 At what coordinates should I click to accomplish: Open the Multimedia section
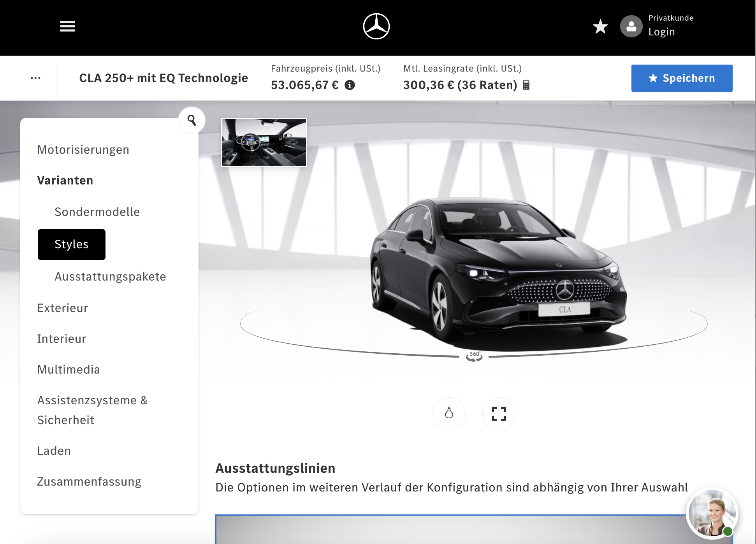pyautogui.click(x=69, y=369)
